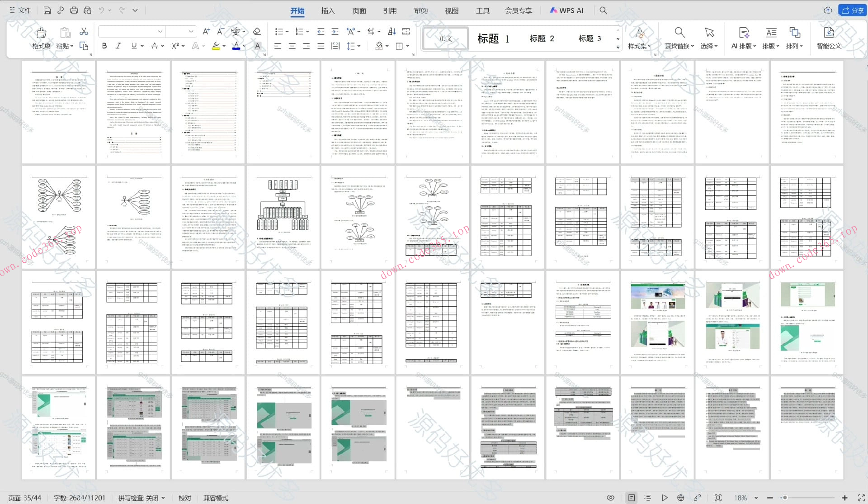The image size is (868, 504).
Task: Click the eraser clear formatting icon
Action: [x=257, y=31]
